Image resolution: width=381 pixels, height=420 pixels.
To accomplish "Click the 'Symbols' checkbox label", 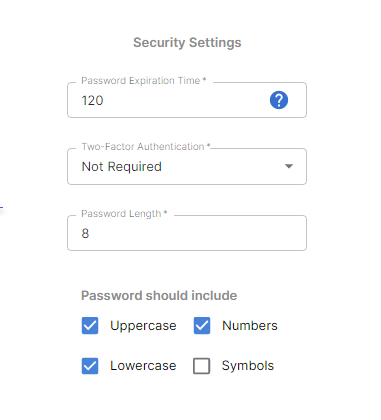I will (248, 366).
